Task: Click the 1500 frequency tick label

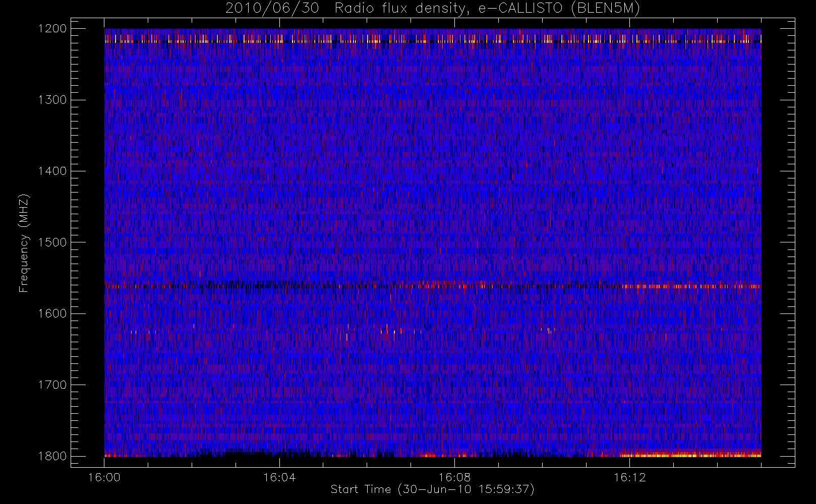Action: (52, 242)
